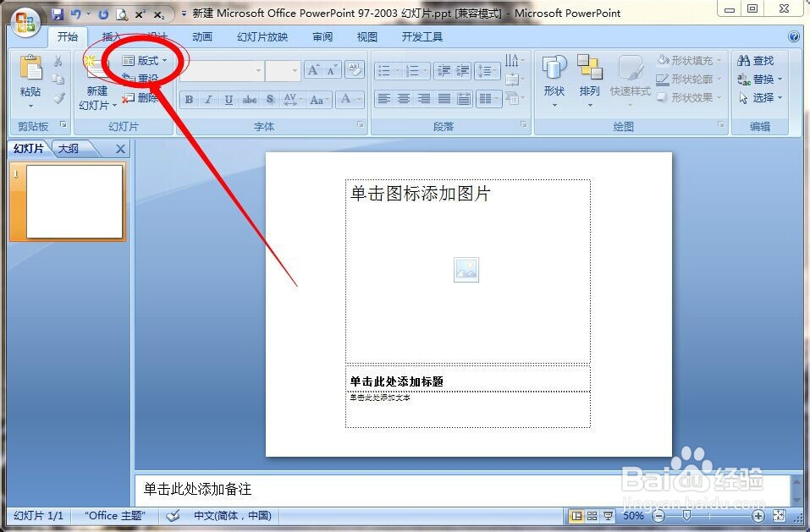Center align text

(x=404, y=99)
